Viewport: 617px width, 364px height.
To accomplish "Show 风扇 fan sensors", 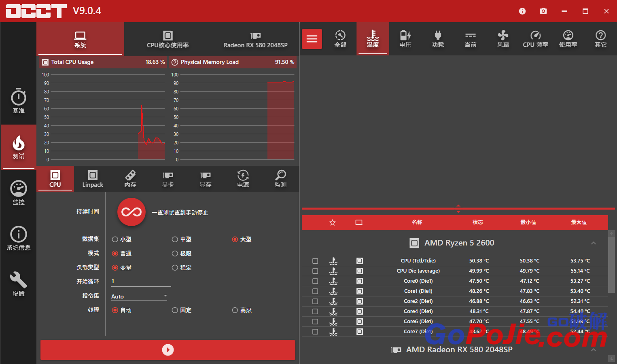I will 503,39.
